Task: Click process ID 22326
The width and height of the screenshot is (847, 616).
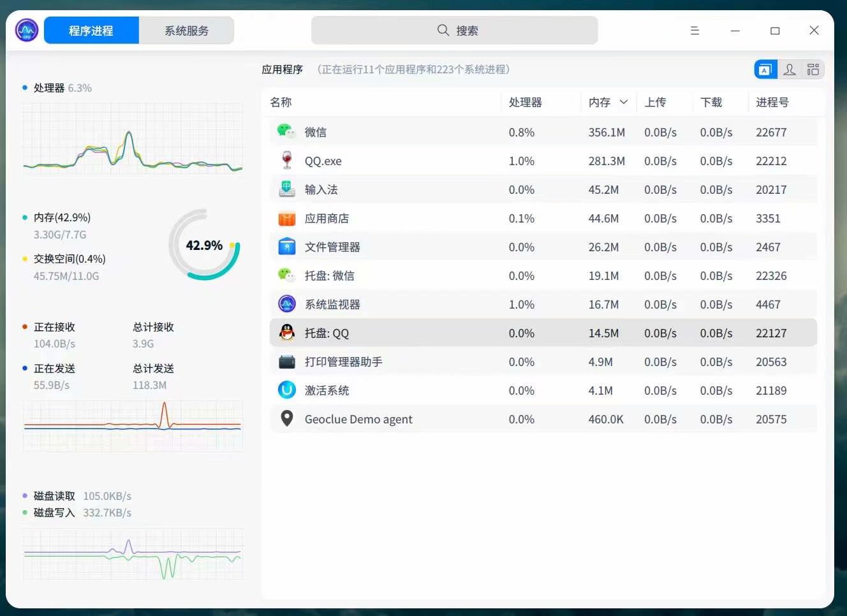Action: point(771,275)
